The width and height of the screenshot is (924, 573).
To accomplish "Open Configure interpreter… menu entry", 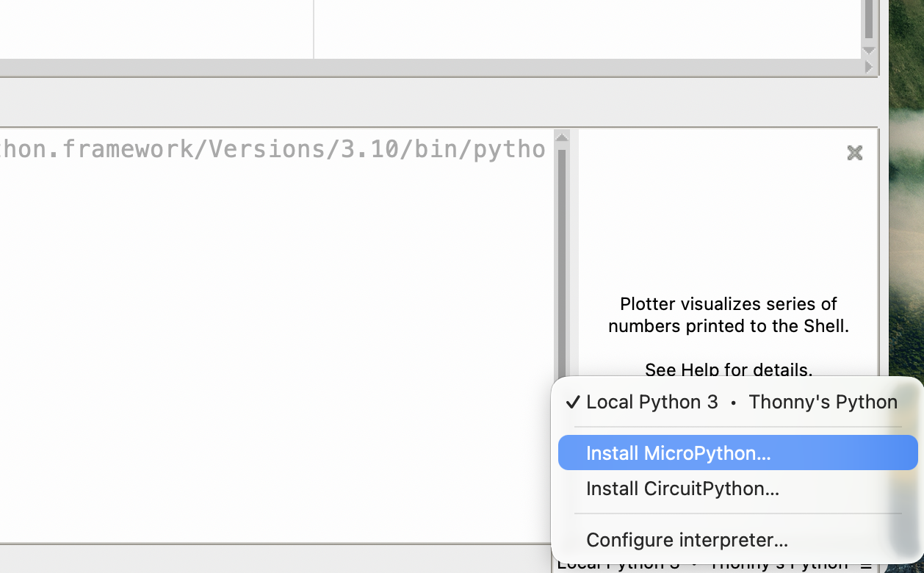I will [737, 540].
